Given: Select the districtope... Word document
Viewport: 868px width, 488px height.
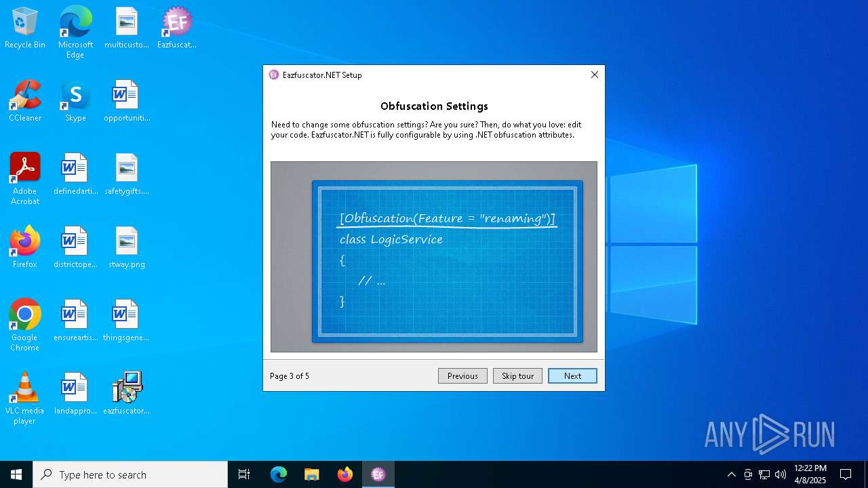Looking at the screenshot, I should point(75,247).
